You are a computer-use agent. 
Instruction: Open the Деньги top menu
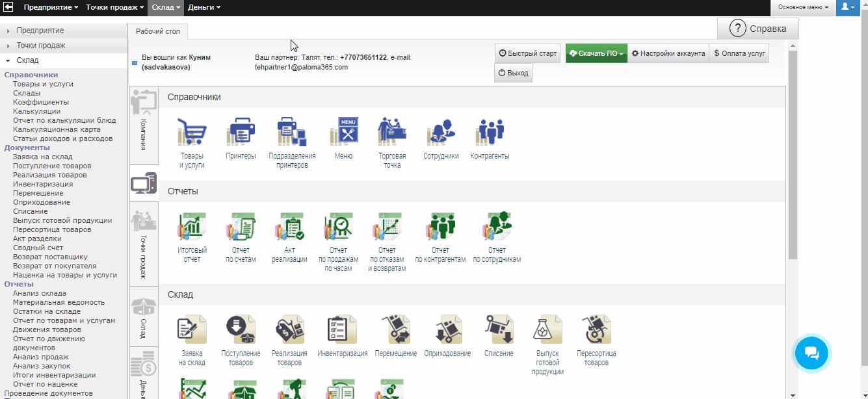click(x=204, y=7)
